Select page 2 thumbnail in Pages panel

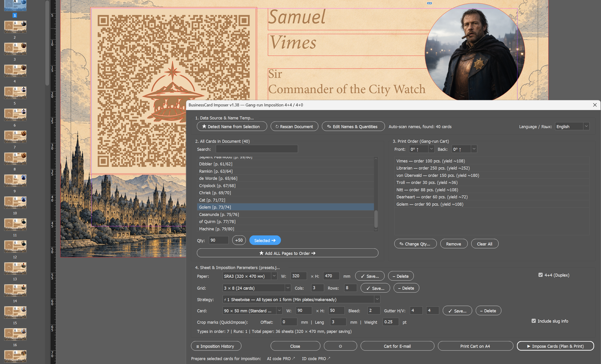15,27
